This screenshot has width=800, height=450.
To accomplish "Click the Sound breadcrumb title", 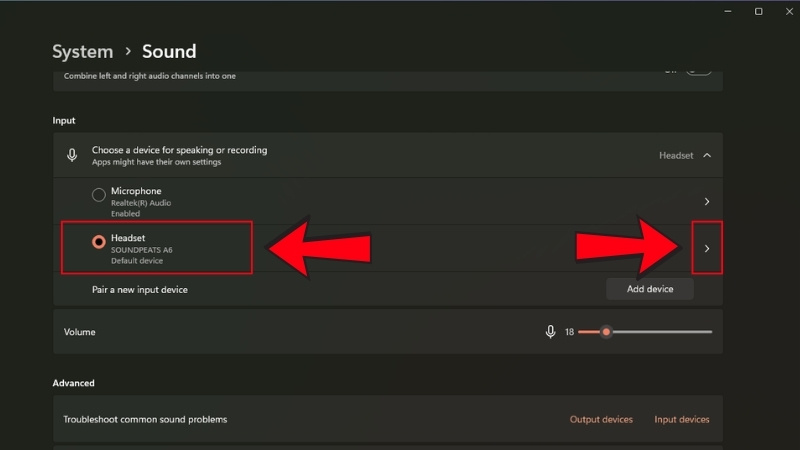I will [169, 51].
